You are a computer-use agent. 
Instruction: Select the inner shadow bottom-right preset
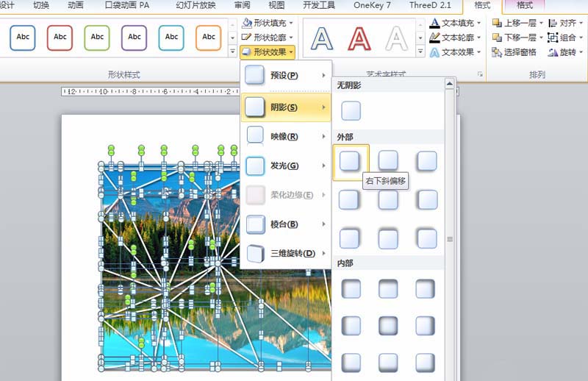426,363
